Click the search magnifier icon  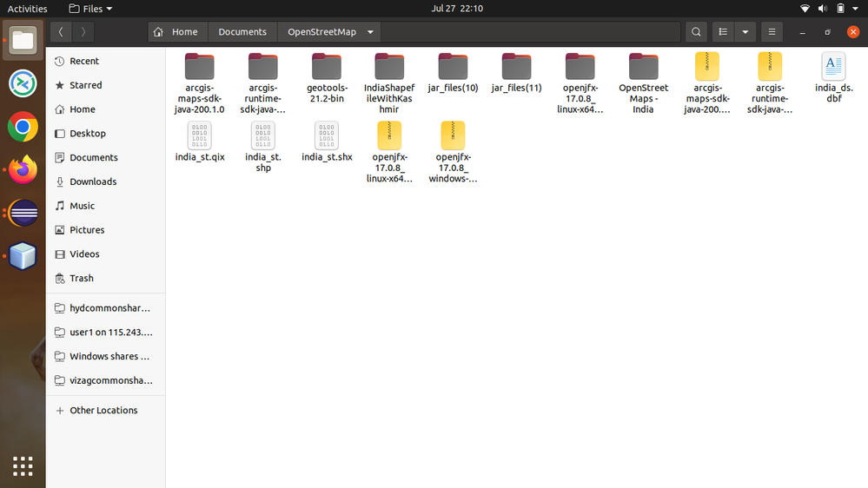point(696,32)
